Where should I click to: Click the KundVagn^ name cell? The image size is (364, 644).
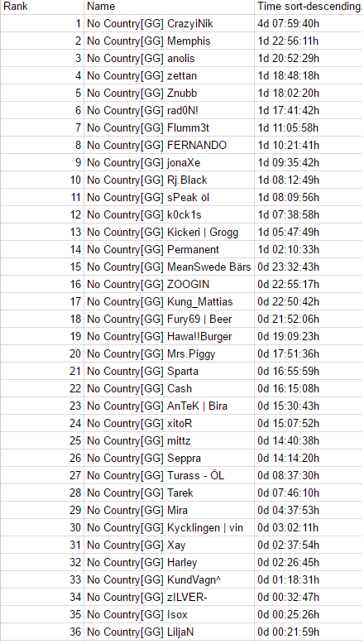click(x=169, y=579)
